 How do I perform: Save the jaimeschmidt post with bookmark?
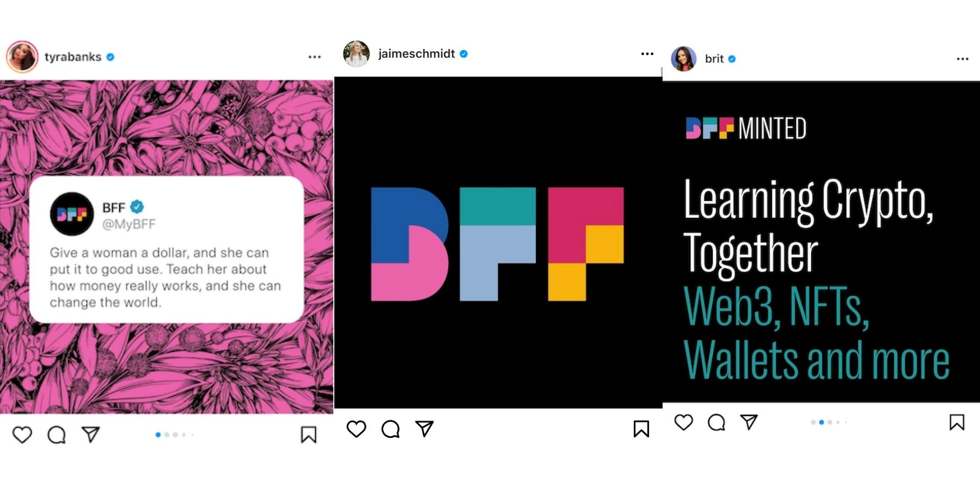coord(641,429)
